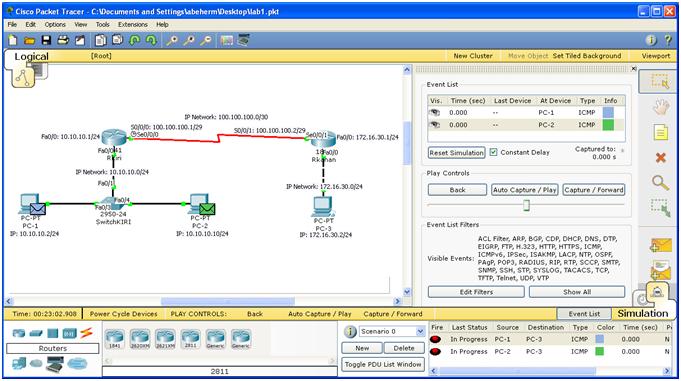
Task: Select the Connections lightning bolt category
Action: coord(87,333)
